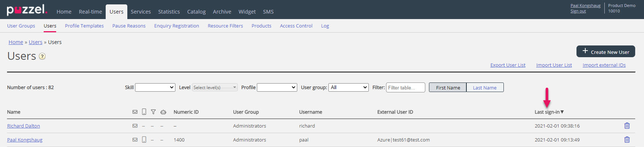Click the funnel filter icon in table header

(153, 112)
